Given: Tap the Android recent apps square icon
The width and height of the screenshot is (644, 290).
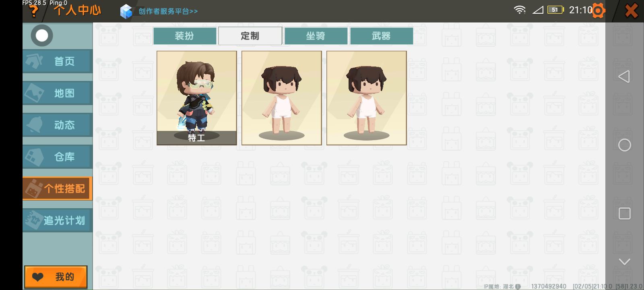Looking at the screenshot, I should [624, 213].
